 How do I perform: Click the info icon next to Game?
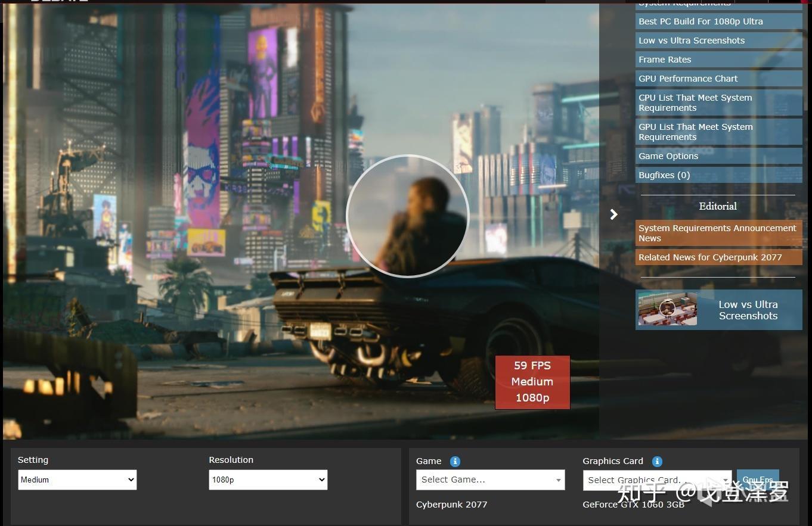click(x=455, y=462)
